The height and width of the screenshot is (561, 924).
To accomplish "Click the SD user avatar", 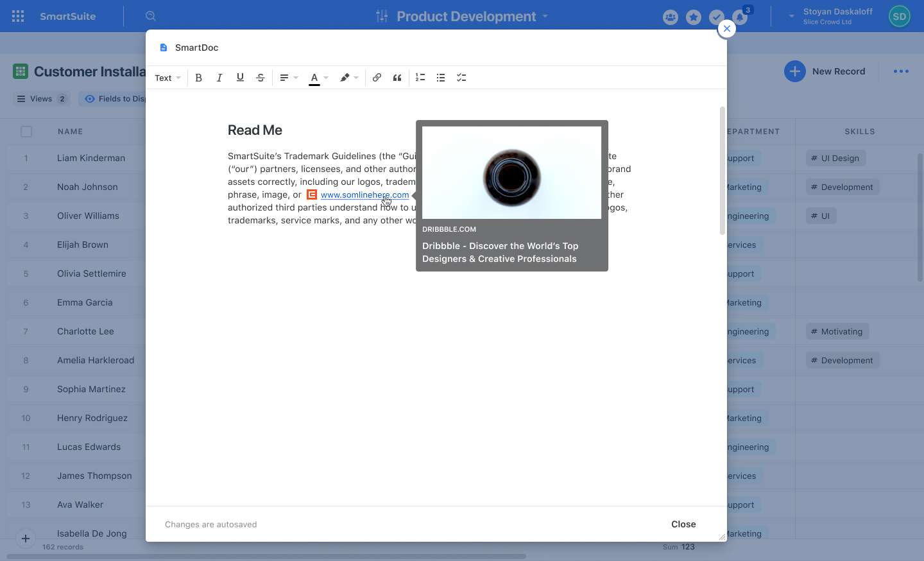I will click(x=900, y=16).
